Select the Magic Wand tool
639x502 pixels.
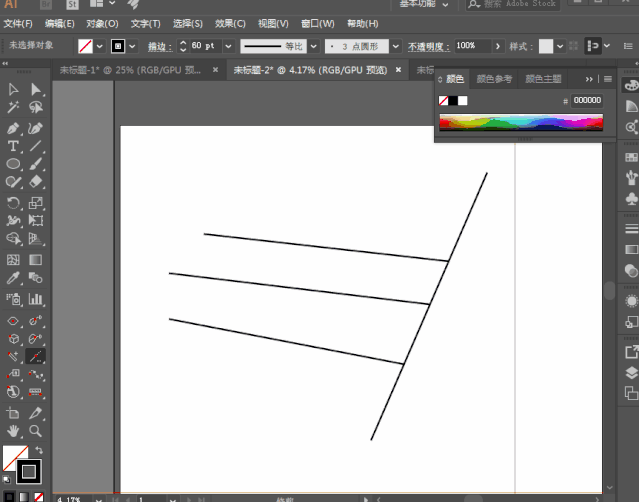[13, 107]
